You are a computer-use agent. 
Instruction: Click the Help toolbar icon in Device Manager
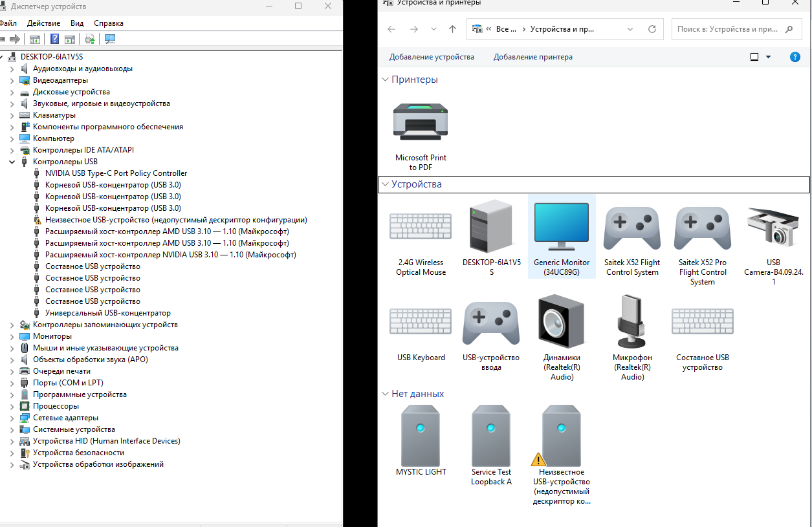click(x=54, y=38)
